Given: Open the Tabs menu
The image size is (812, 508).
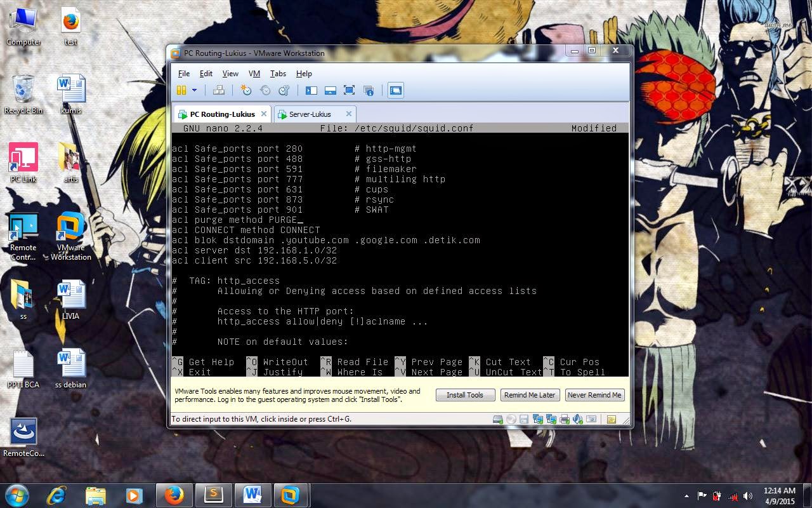Looking at the screenshot, I should pyautogui.click(x=278, y=74).
